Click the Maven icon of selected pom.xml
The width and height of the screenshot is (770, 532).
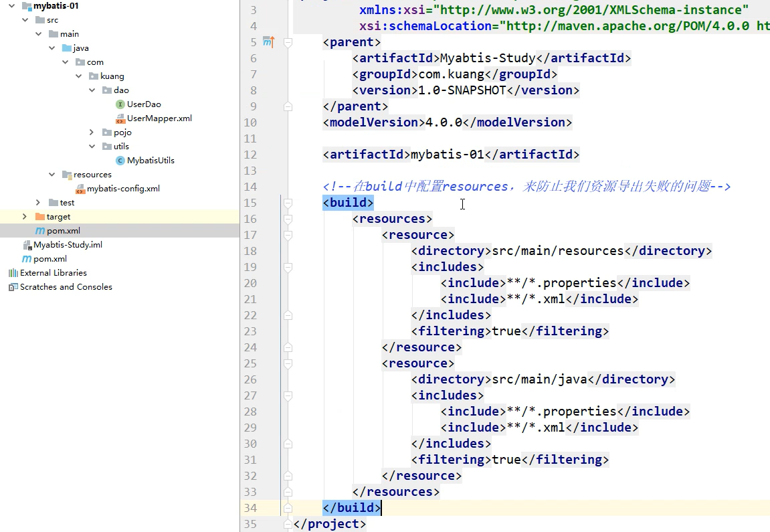pos(40,231)
